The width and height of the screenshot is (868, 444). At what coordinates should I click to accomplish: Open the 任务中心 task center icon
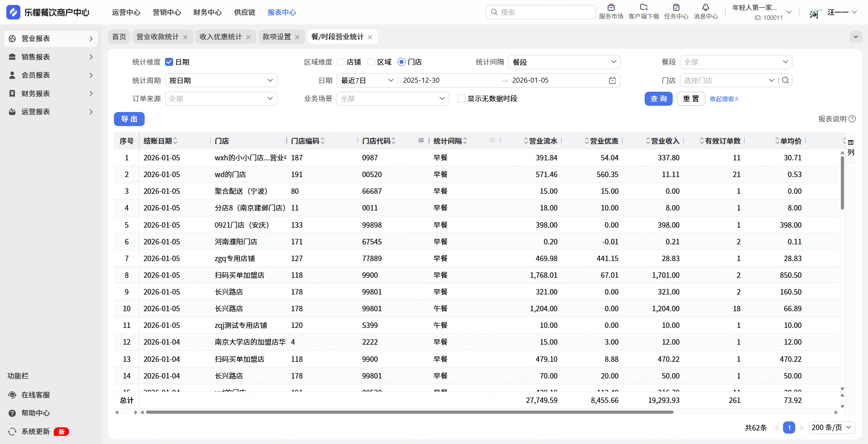[676, 8]
